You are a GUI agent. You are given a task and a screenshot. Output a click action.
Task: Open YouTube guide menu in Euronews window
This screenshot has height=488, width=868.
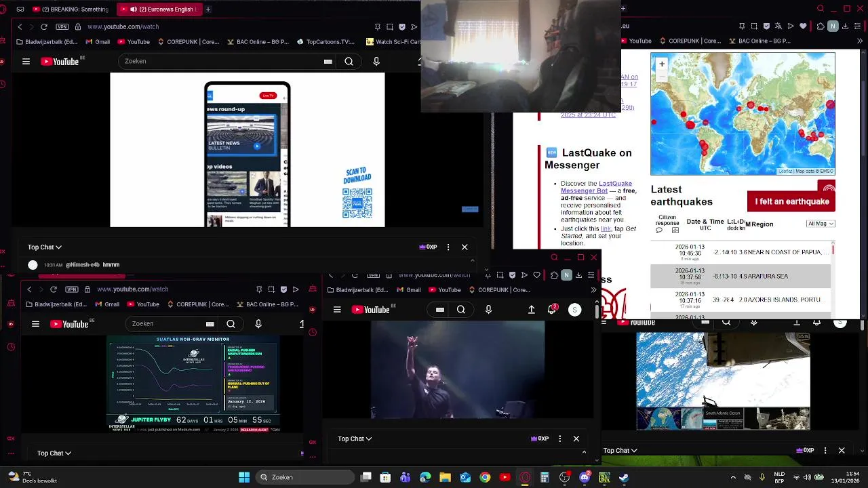pos(26,61)
